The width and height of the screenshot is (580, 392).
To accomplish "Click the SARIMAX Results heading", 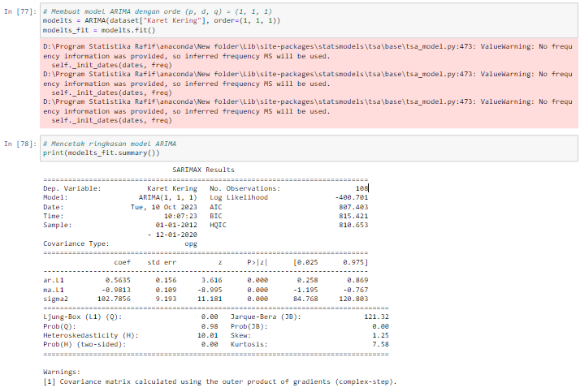I will pos(203,170).
